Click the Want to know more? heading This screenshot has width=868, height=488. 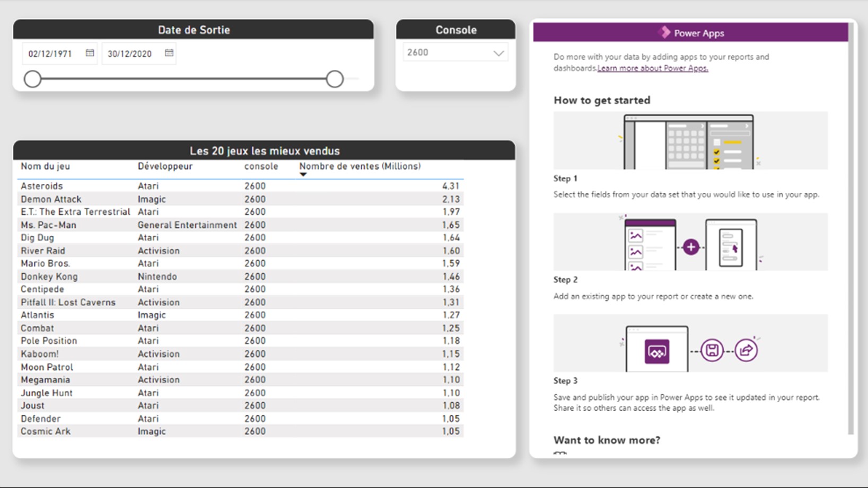click(607, 440)
